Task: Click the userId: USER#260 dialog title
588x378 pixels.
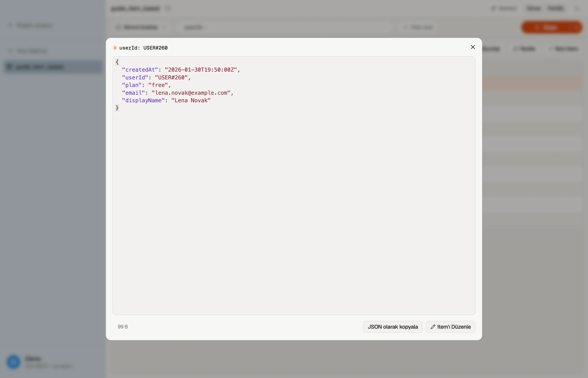Action: tap(143, 48)
